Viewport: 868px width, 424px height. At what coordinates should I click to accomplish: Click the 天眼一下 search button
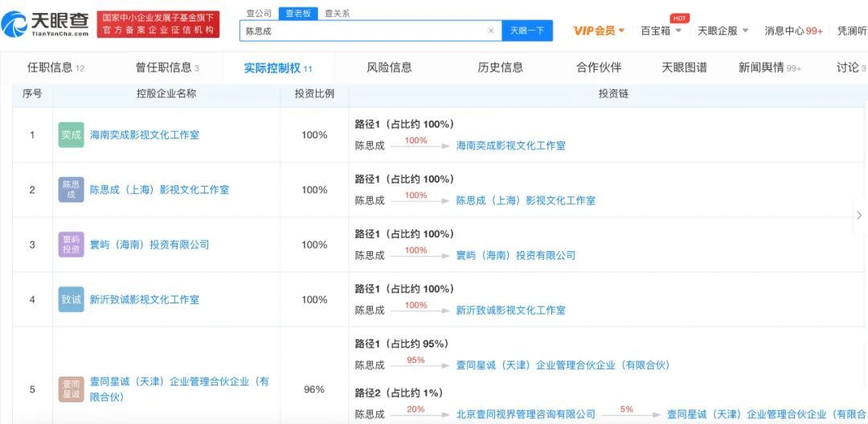[x=527, y=31]
